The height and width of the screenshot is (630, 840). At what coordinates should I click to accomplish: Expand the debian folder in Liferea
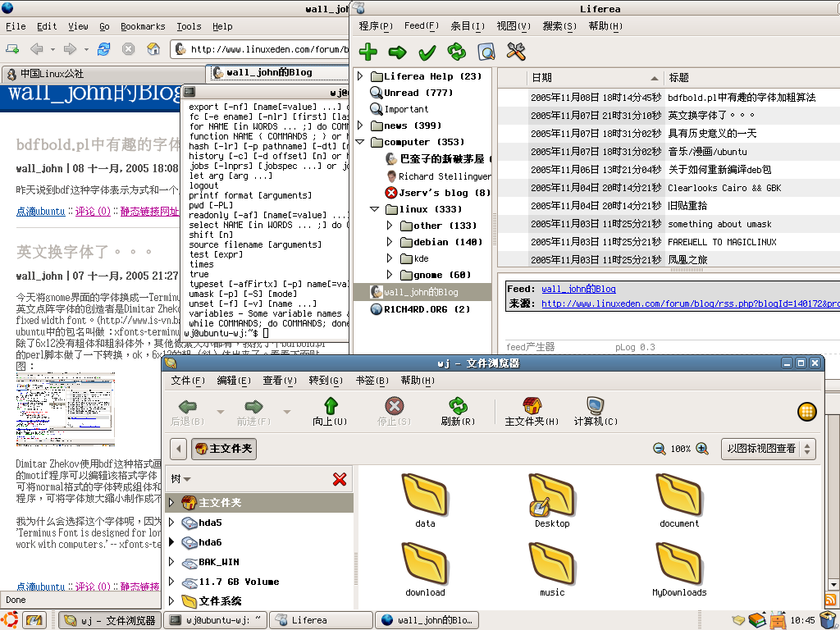(x=390, y=242)
